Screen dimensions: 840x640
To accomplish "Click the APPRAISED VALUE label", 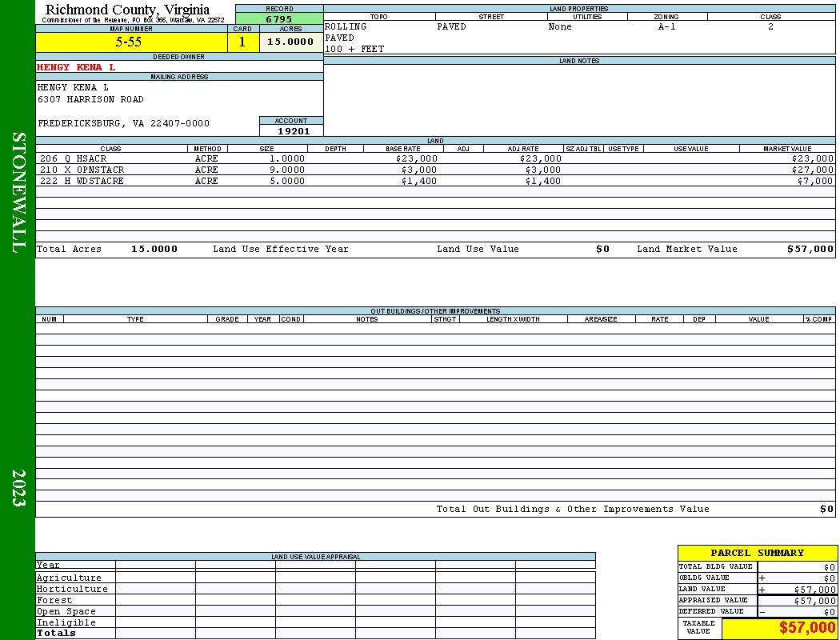I will [713, 600].
